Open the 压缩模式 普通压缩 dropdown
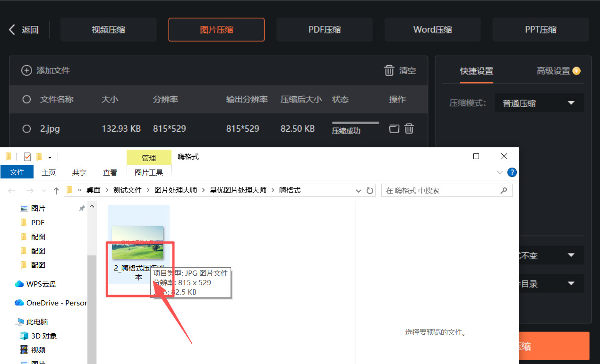The image size is (600, 364). (539, 103)
